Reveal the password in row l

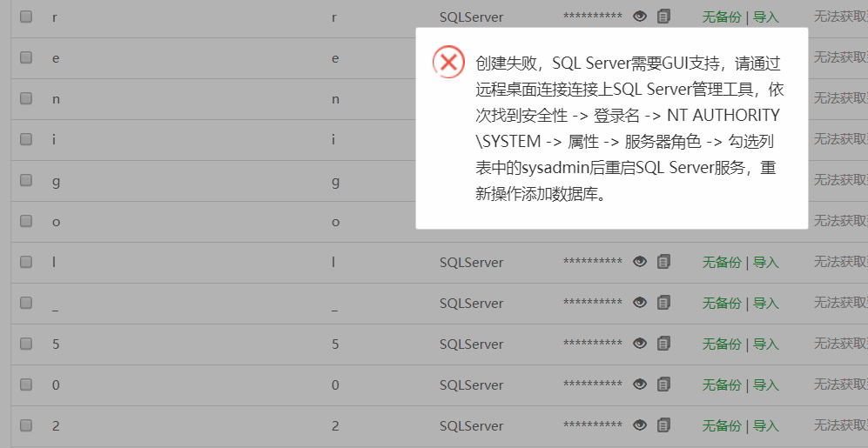(x=640, y=262)
